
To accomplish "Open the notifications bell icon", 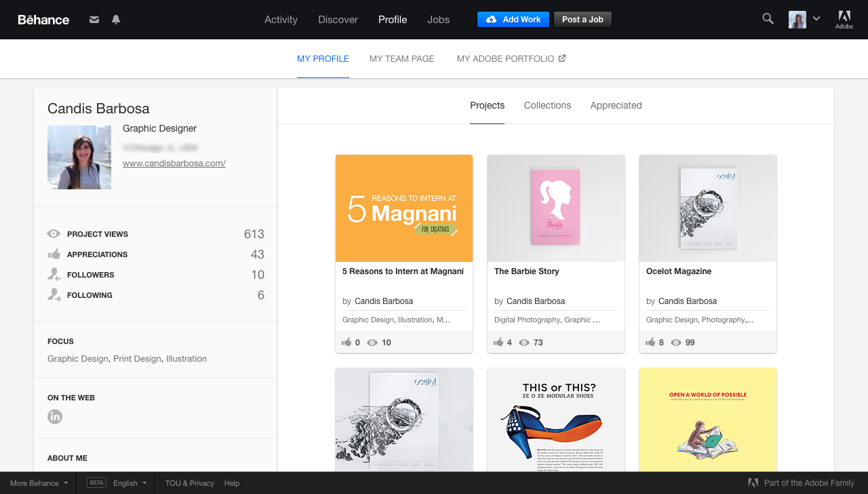I will pyautogui.click(x=116, y=20).
